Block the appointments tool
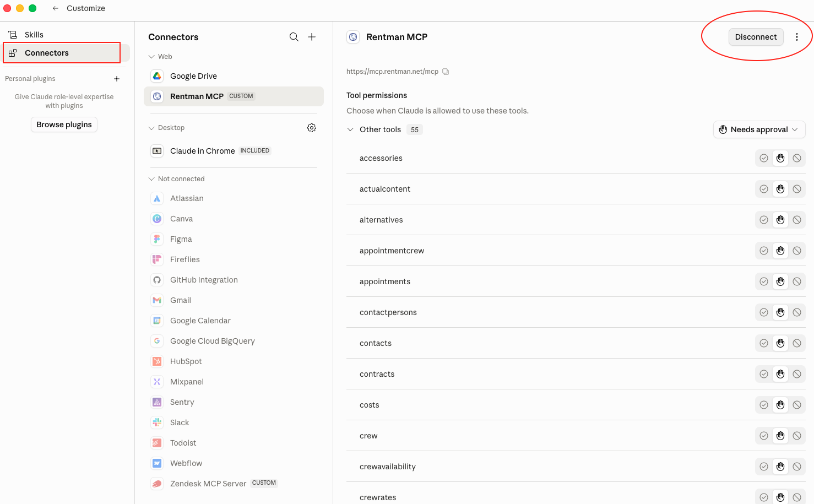The height and width of the screenshot is (504, 814). tap(797, 281)
